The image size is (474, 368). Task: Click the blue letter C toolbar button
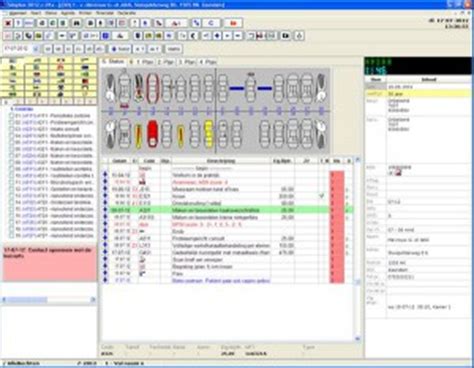(211, 23)
